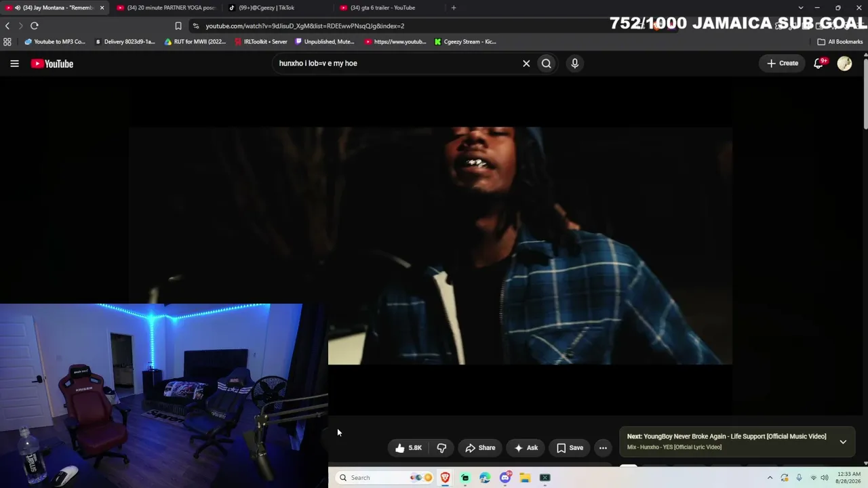The height and width of the screenshot is (488, 868).
Task: Share this video
Action: 480,448
